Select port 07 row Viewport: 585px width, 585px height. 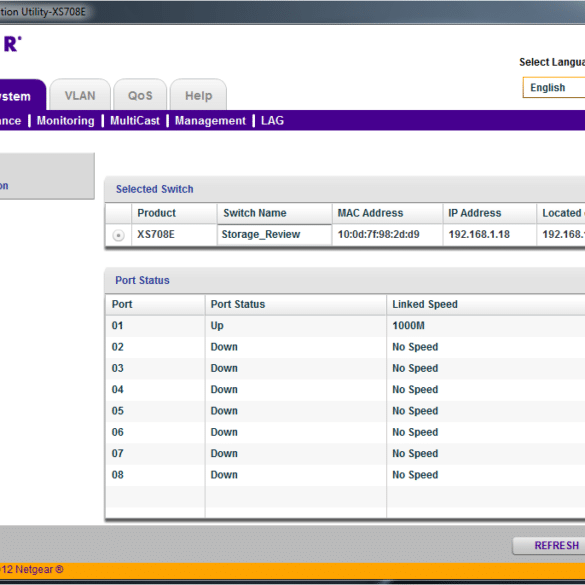tap(345, 453)
